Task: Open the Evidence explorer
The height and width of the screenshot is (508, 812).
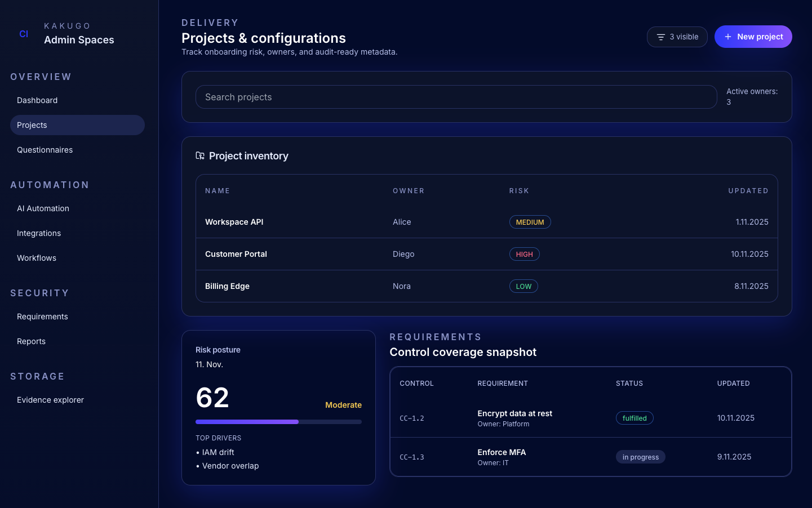Action: point(50,400)
